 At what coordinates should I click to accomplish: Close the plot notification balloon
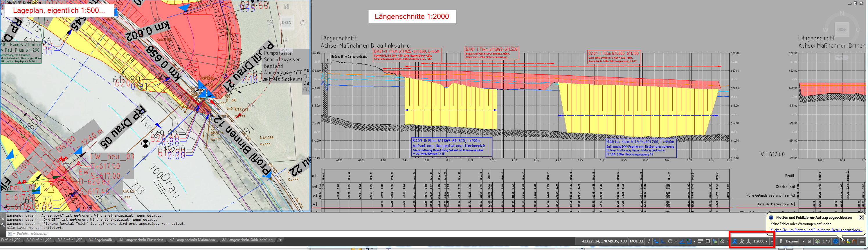861,218
